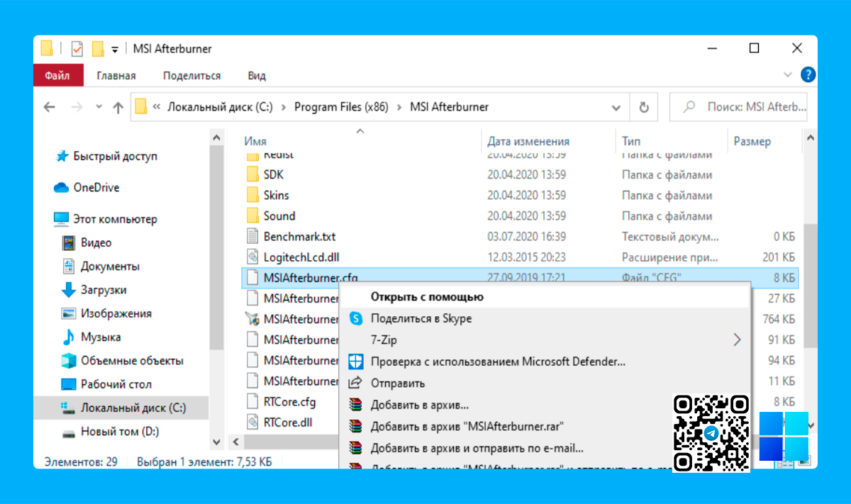851x504 pixels.
Task: Select Быстрый доступ in the sidebar
Action: 116,156
